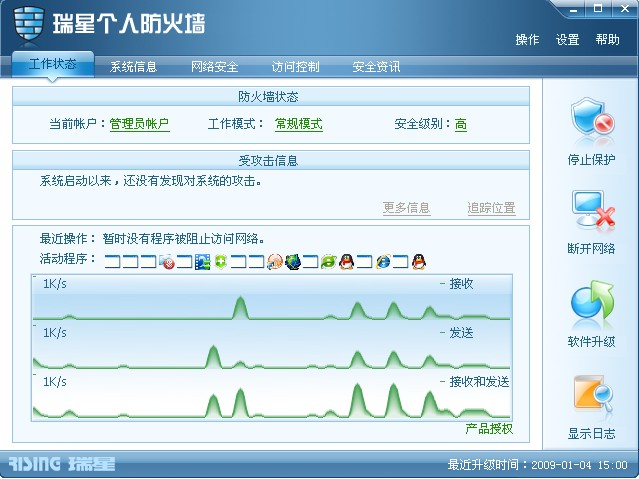Select the Internet Explorer program icon
This screenshot has height=479, width=639.
pos(383,262)
